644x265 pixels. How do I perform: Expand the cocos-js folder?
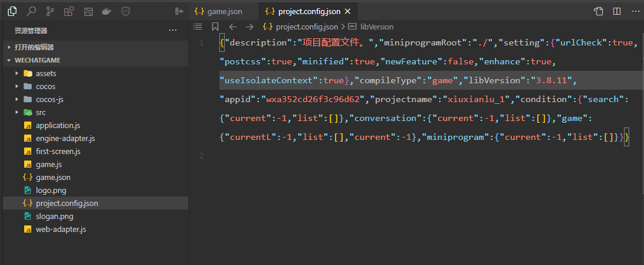(49, 99)
